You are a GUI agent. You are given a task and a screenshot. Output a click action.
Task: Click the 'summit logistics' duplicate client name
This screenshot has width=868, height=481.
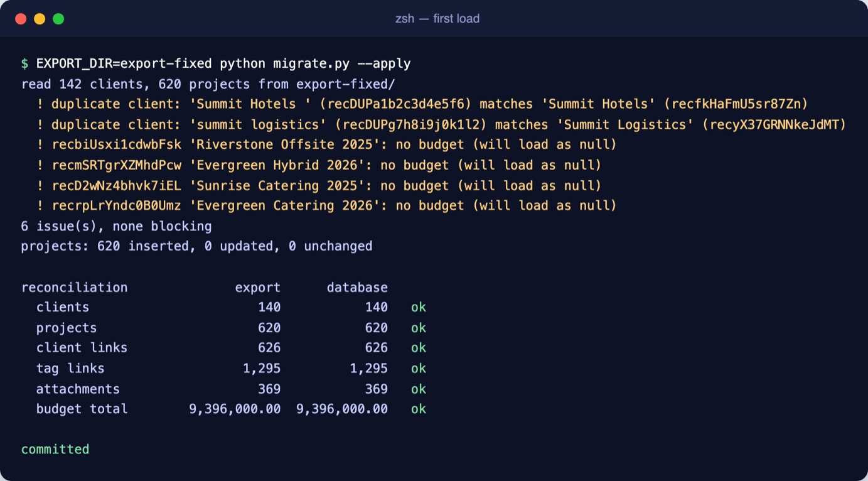click(x=258, y=125)
